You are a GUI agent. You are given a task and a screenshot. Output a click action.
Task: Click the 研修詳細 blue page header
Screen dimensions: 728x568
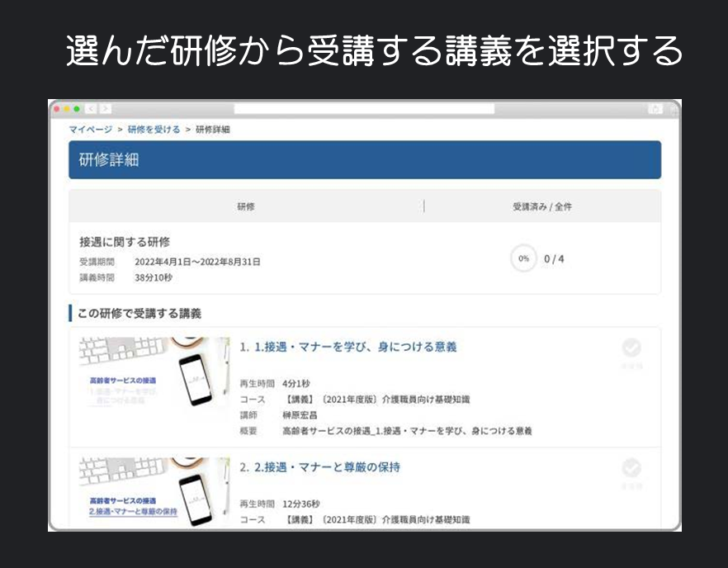pyautogui.click(x=364, y=160)
